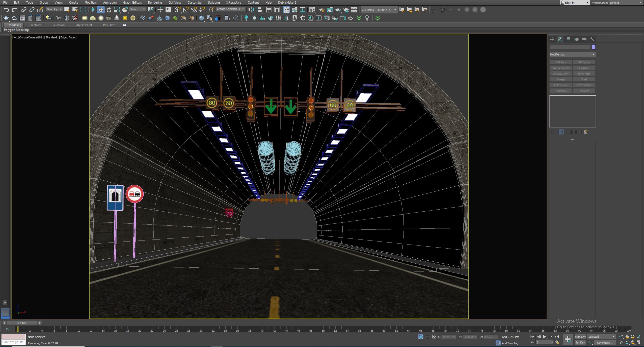The image size is (644, 347).
Task: Toggle Angle Snap on
Action: click(x=186, y=10)
